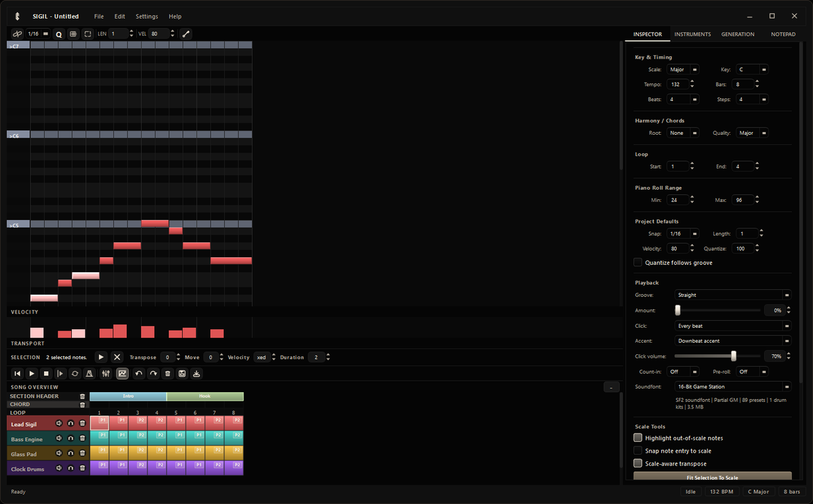Select the Intro section block

tap(128, 396)
